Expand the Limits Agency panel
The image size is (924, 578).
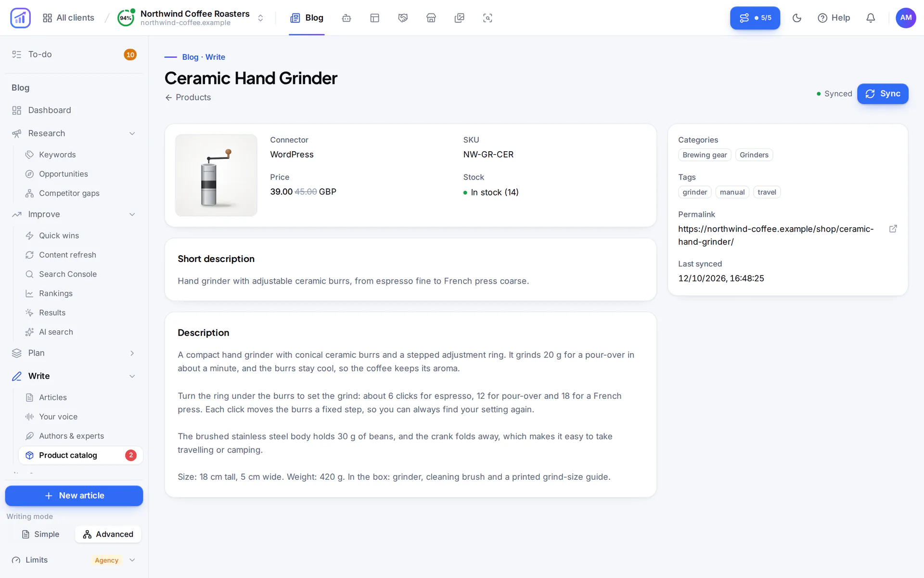[x=74, y=560]
